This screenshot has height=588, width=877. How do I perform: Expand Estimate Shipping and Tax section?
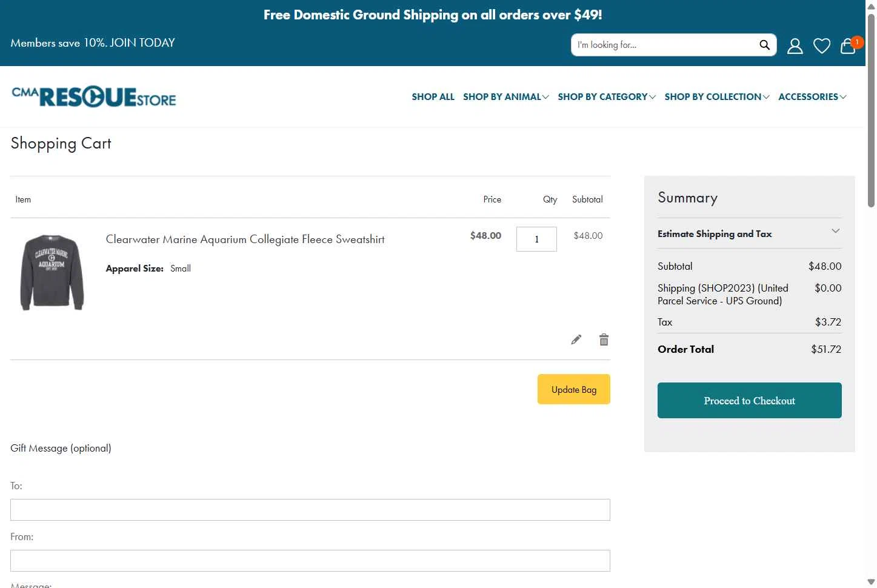[x=750, y=233]
